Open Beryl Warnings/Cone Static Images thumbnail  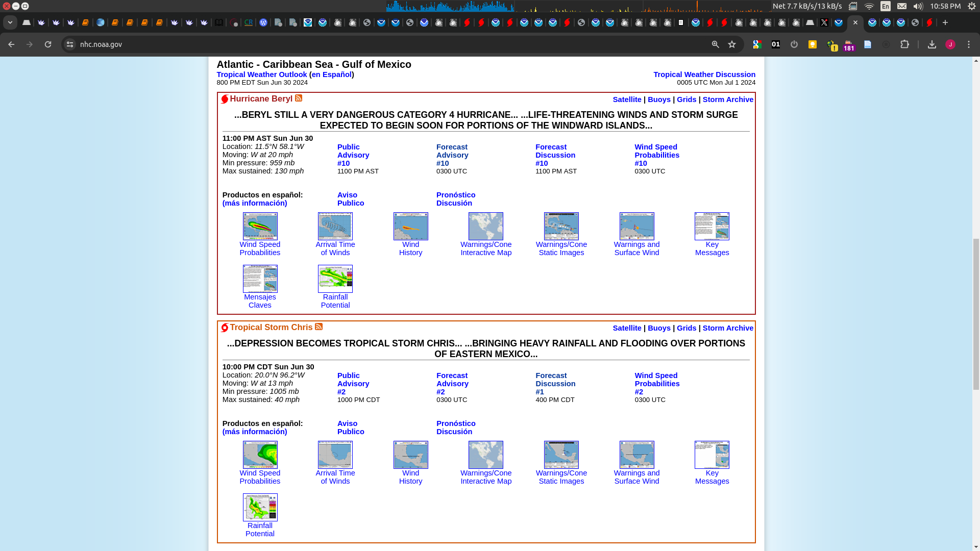coord(561,226)
